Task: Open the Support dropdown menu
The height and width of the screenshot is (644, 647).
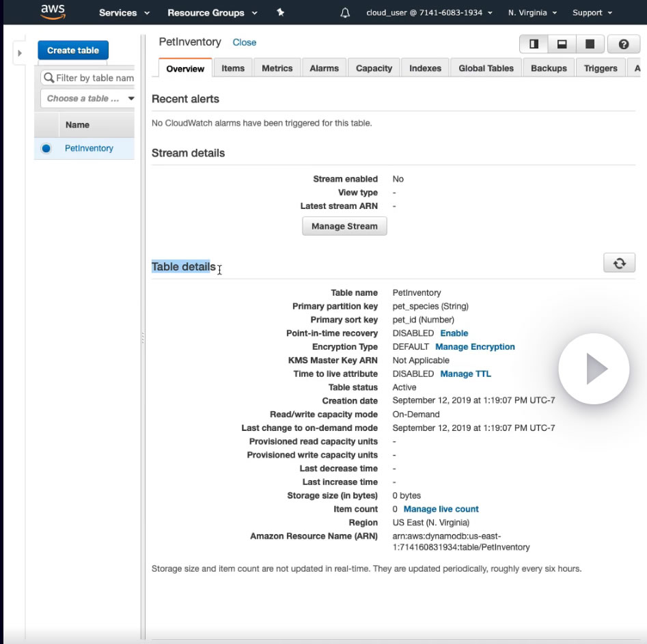Action: click(592, 13)
